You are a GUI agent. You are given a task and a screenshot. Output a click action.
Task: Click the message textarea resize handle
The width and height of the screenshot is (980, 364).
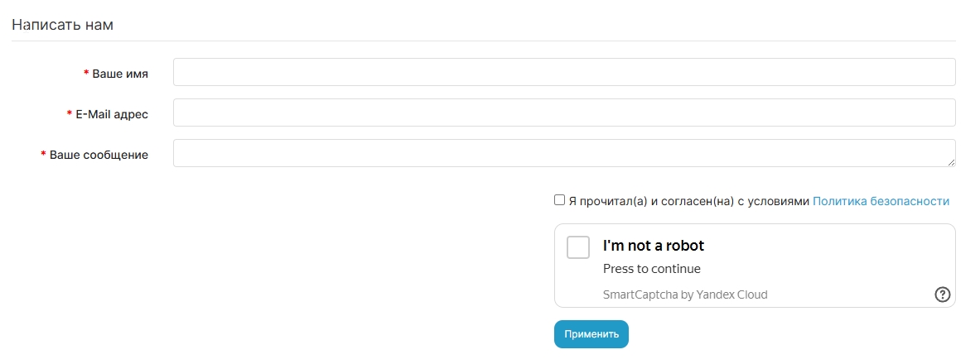(951, 162)
